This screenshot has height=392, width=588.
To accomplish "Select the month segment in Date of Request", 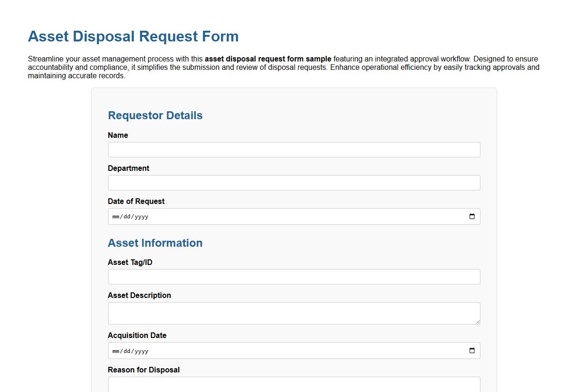I will (x=115, y=216).
